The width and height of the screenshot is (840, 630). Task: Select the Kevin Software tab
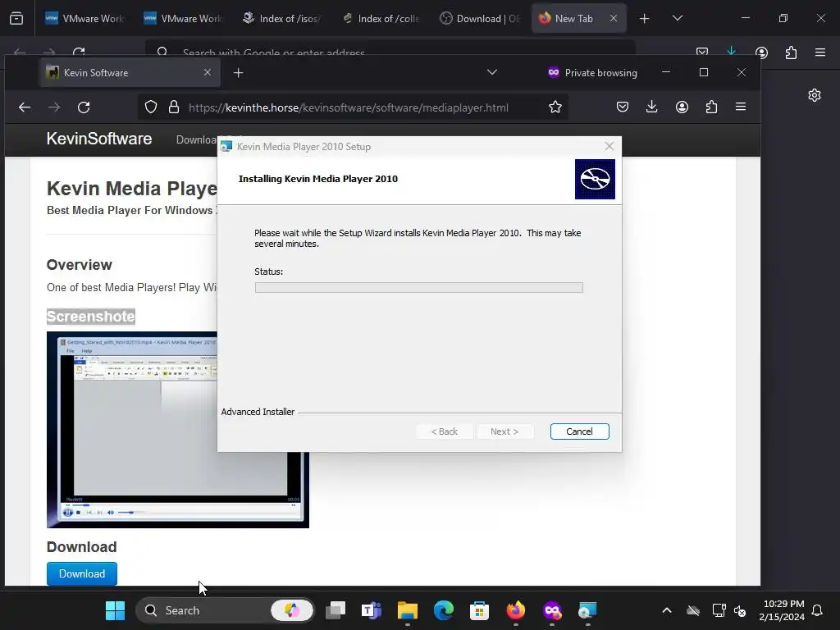pyautogui.click(x=130, y=72)
